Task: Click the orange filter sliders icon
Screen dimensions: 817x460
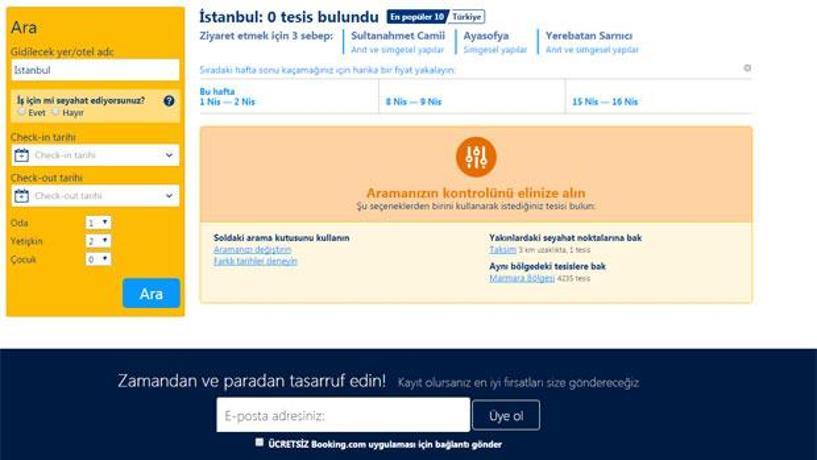Action: 476,156
